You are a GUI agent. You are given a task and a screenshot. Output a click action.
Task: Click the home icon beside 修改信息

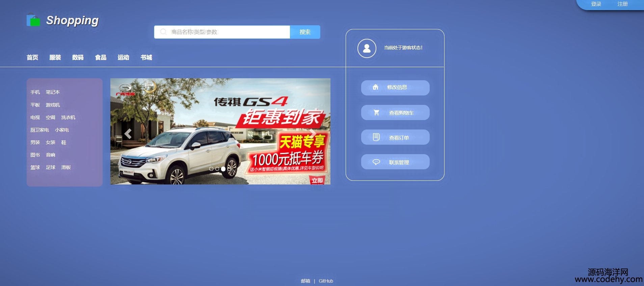coord(375,87)
